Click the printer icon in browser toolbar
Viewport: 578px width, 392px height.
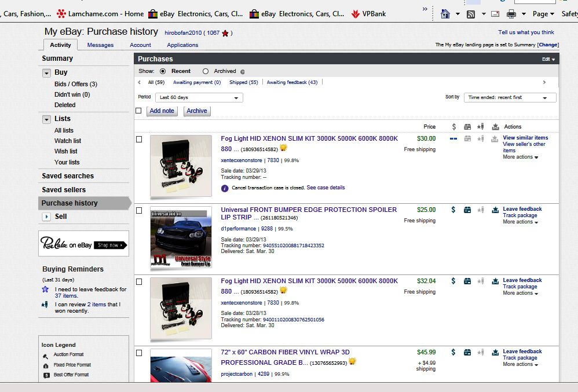pos(511,14)
